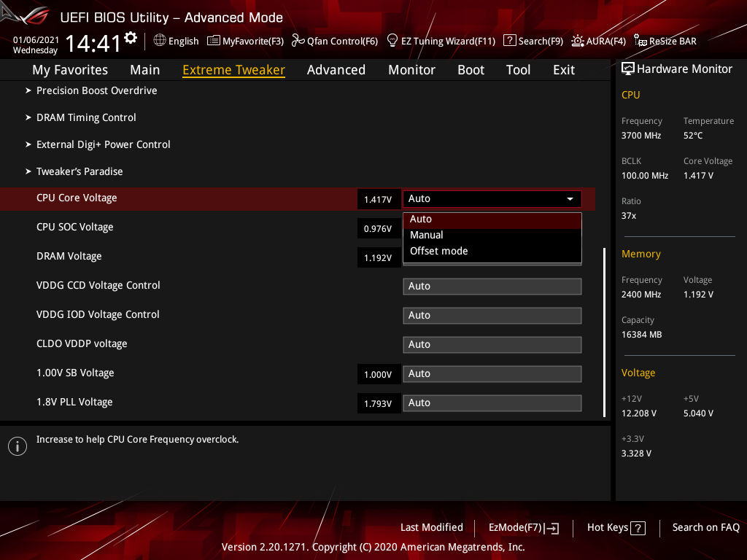747x560 pixels.
Task: Click the 1.00V SB Voltage Auto field
Action: coord(492,374)
